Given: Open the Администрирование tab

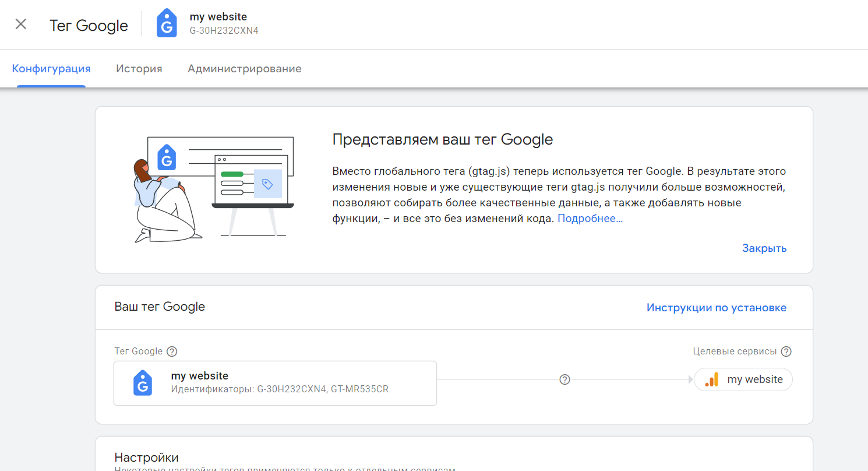Looking at the screenshot, I should (x=245, y=69).
